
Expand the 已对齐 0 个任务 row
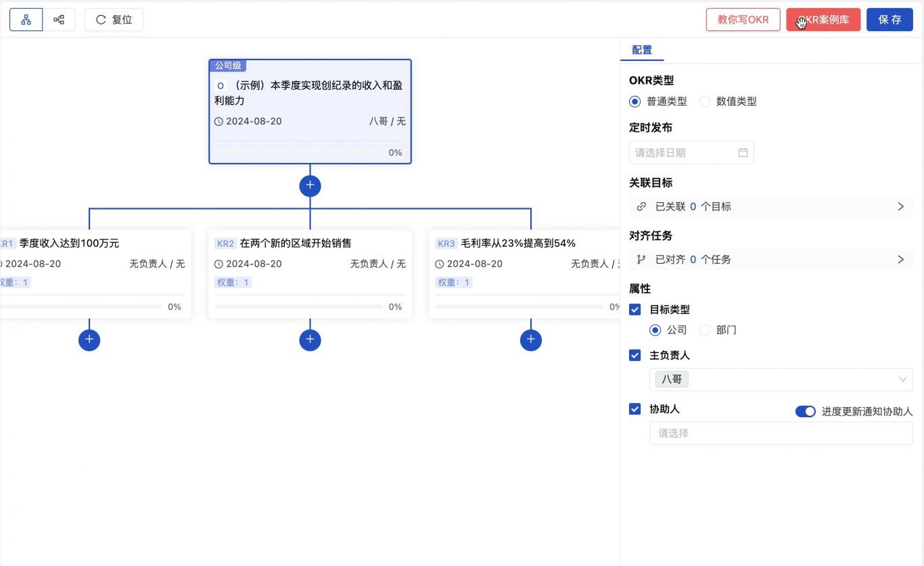(x=770, y=260)
